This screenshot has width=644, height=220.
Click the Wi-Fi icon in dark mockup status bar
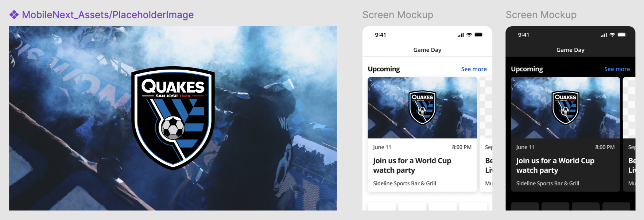(x=612, y=35)
